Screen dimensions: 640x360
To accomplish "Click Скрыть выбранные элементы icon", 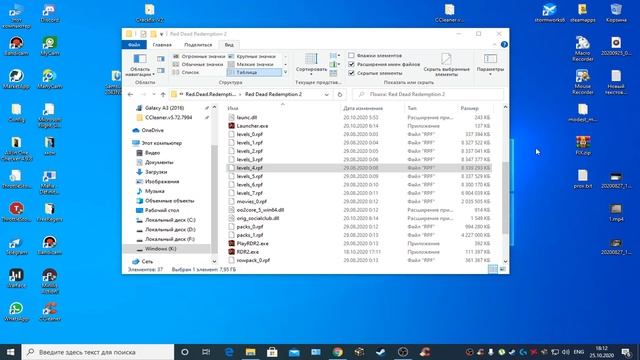I will click(446, 64).
